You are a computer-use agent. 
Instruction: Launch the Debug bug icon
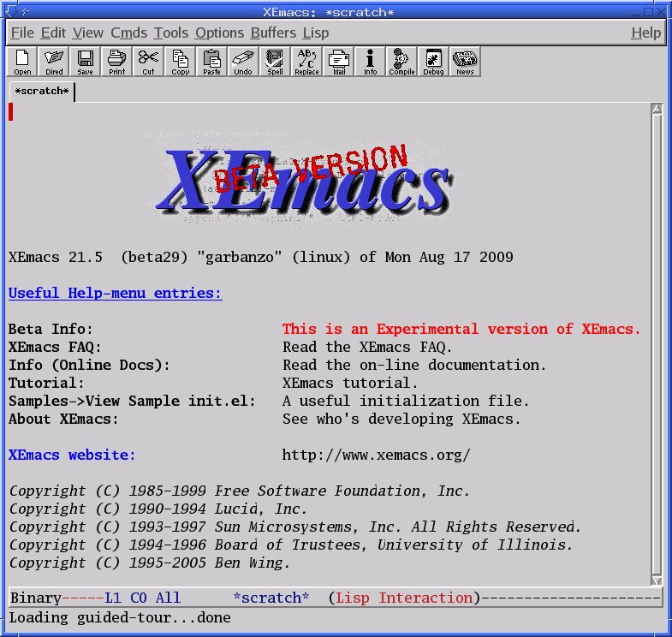point(433,62)
